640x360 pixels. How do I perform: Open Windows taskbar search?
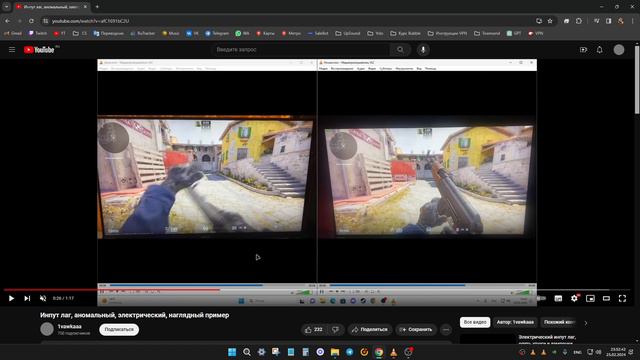coord(247,352)
